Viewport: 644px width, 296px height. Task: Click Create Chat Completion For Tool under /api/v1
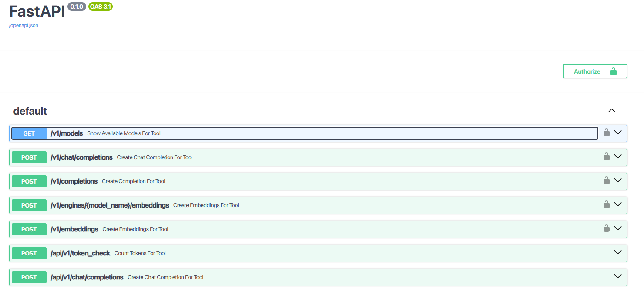[165, 277]
